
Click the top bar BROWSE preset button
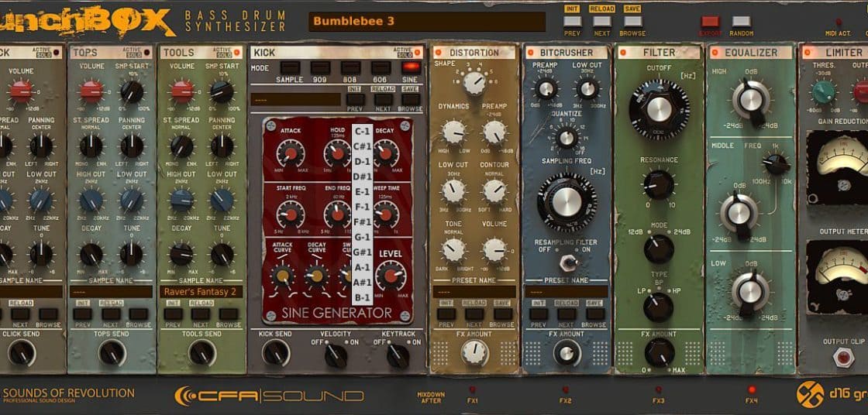[632, 22]
